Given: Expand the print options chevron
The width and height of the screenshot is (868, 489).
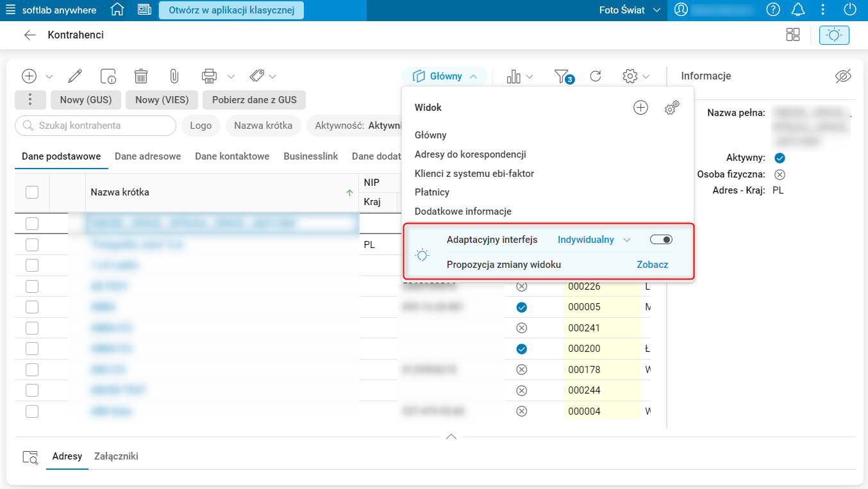Looking at the screenshot, I should pos(231,77).
